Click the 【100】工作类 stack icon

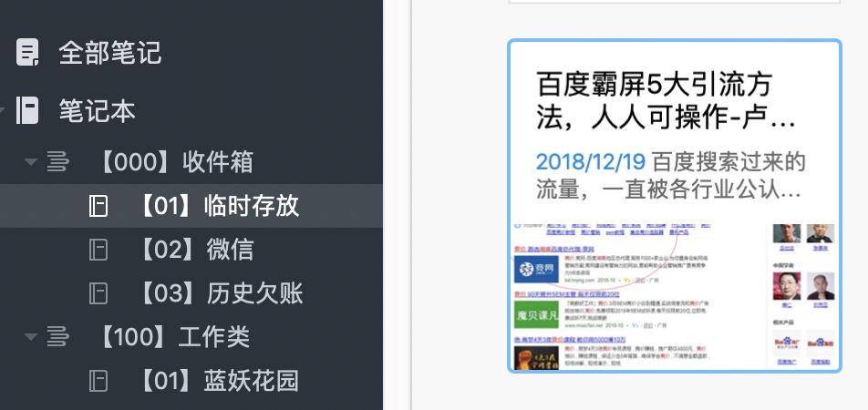click(57, 336)
